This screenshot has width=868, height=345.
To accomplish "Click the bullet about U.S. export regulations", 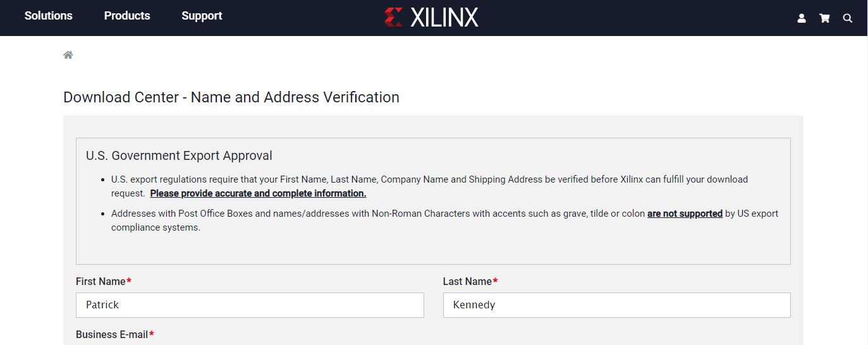I will [429, 179].
